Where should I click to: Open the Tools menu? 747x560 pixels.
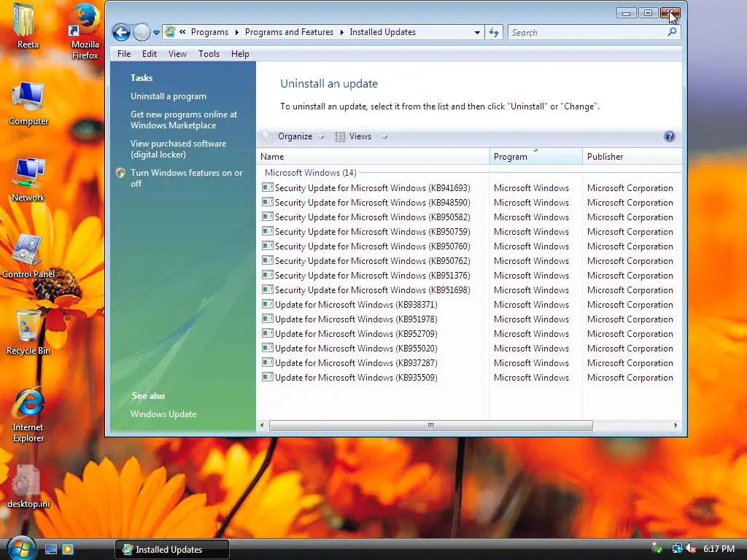coord(209,54)
